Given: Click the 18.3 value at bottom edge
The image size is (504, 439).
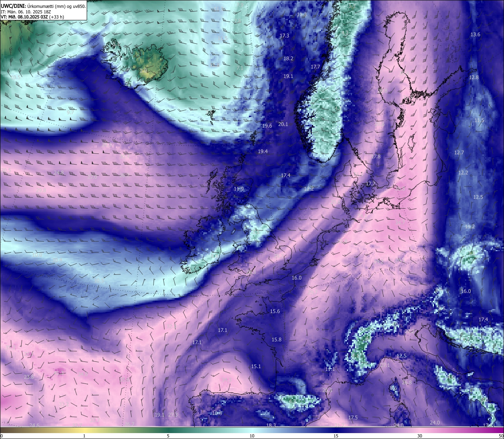Looking at the screenshot, I should tap(271, 425).
